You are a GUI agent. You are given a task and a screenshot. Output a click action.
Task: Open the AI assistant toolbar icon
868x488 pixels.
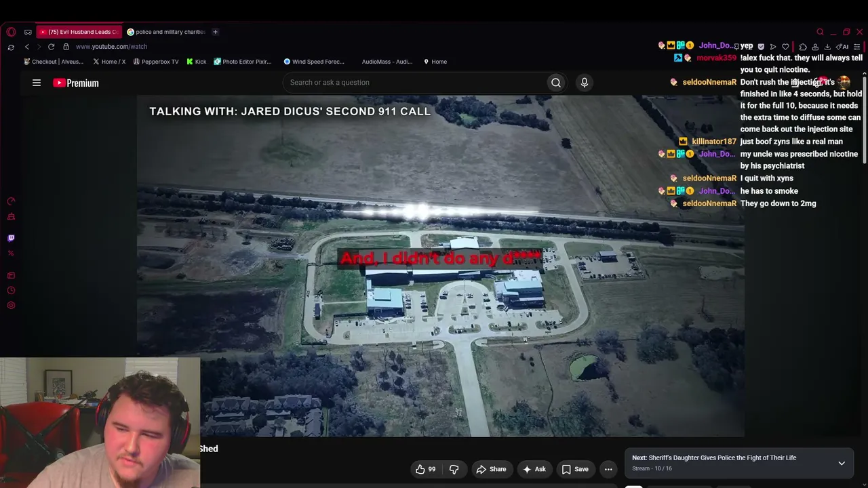tap(843, 47)
